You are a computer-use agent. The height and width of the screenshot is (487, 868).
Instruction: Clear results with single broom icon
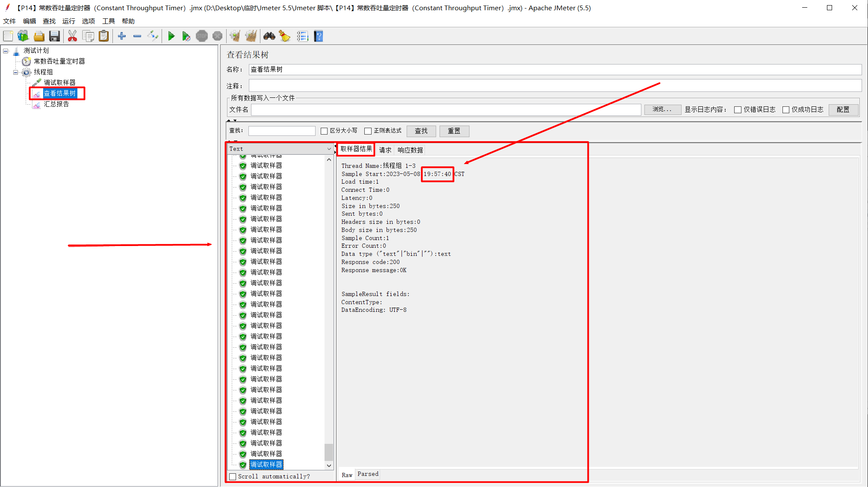pos(235,36)
